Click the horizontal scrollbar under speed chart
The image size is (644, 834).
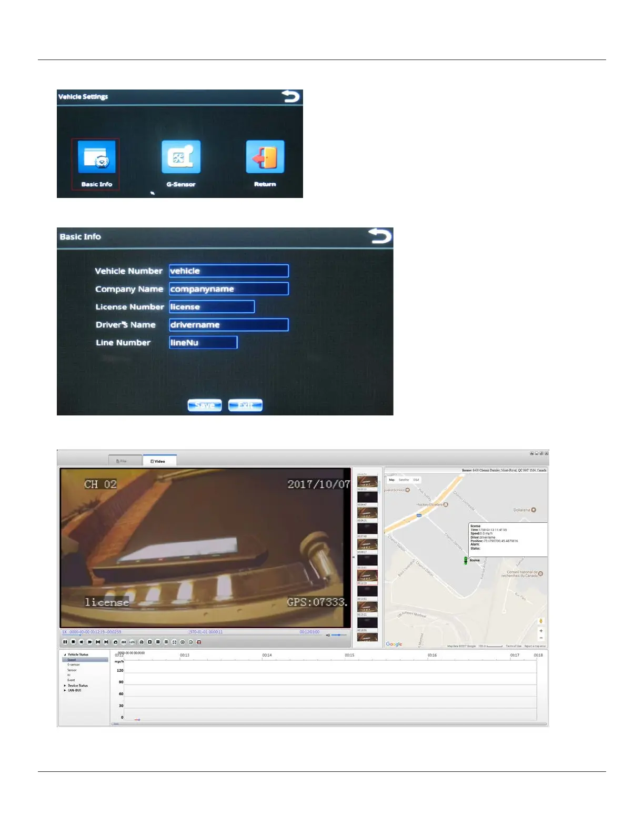pyautogui.click(x=329, y=724)
